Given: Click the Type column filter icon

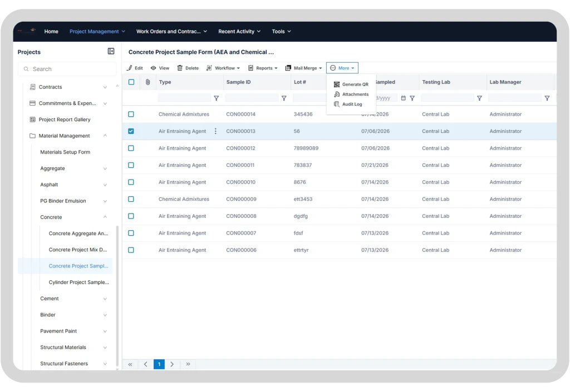Looking at the screenshot, I should click(217, 98).
